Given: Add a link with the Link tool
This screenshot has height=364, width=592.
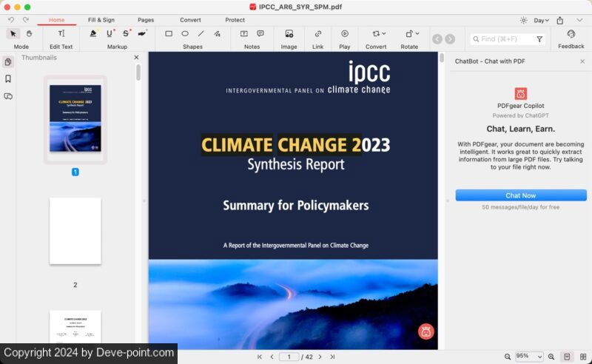Looking at the screenshot, I should click(317, 33).
